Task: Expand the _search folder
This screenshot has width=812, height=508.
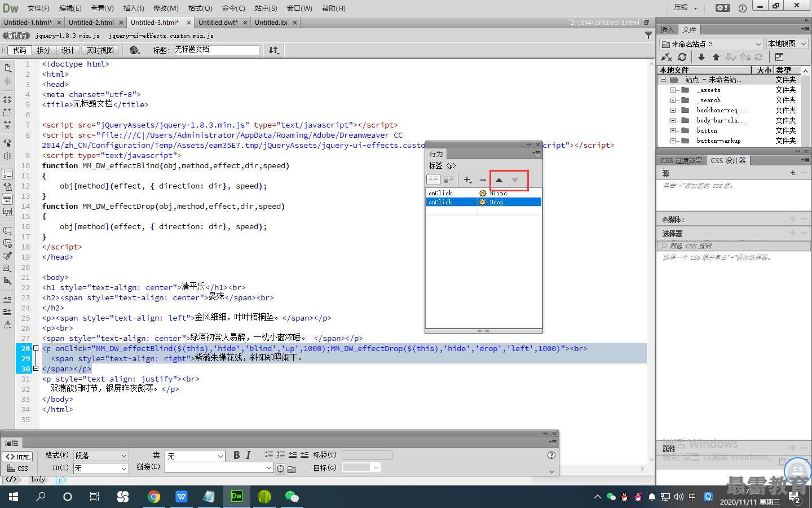Action: coord(673,100)
